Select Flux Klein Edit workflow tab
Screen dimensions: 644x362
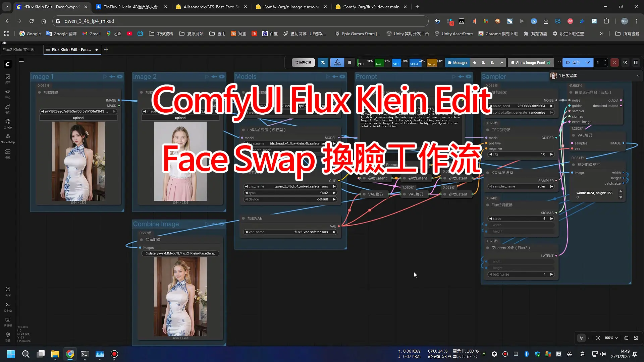(x=71, y=50)
